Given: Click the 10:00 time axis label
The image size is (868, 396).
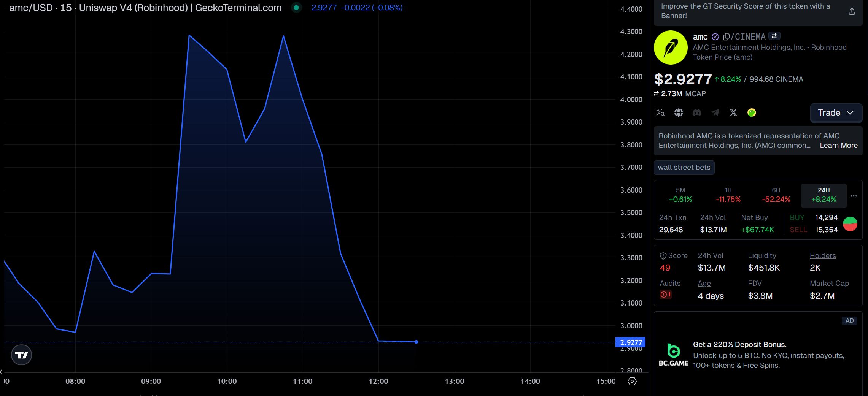Looking at the screenshot, I should click(x=227, y=381).
